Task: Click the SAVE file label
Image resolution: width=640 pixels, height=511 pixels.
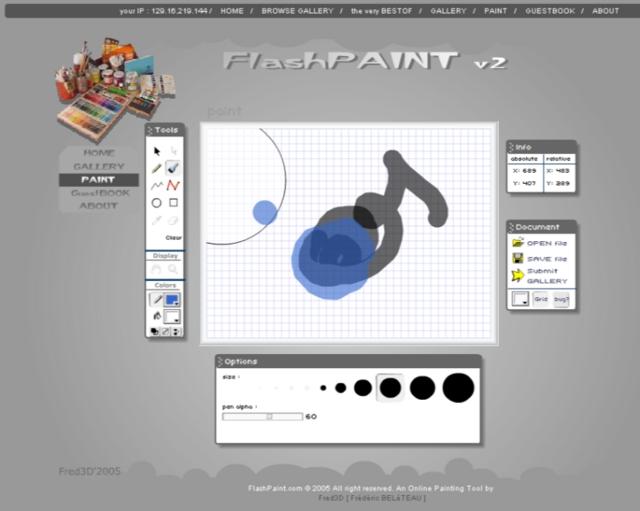Action: [547, 259]
